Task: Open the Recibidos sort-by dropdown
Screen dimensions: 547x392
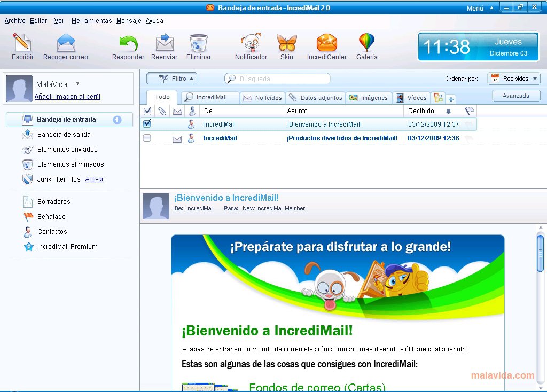Action: point(514,79)
